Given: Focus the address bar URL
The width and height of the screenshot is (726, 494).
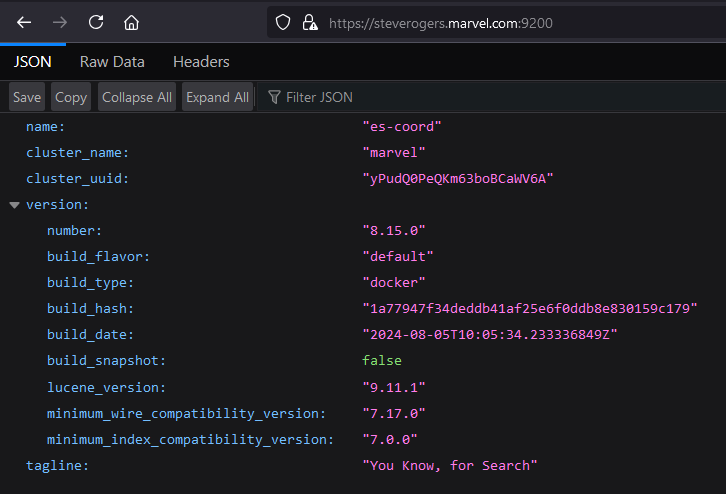Looking at the screenshot, I should [441, 23].
